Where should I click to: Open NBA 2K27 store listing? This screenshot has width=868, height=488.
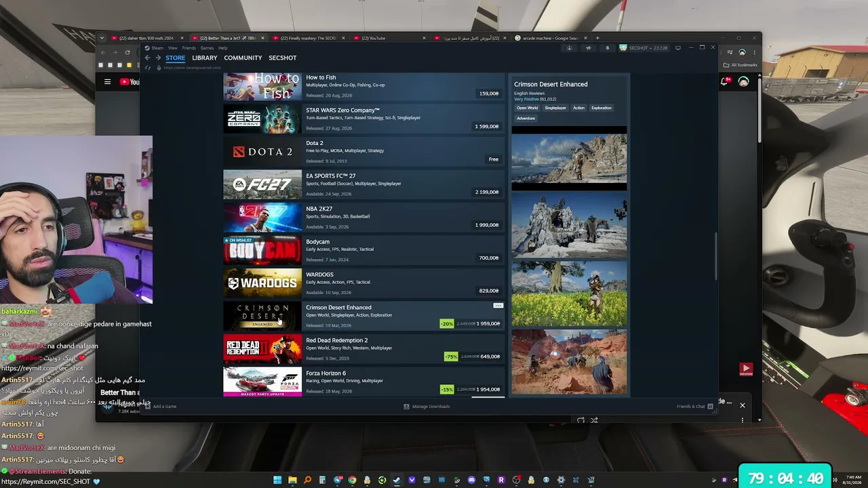[x=365, y=218]
